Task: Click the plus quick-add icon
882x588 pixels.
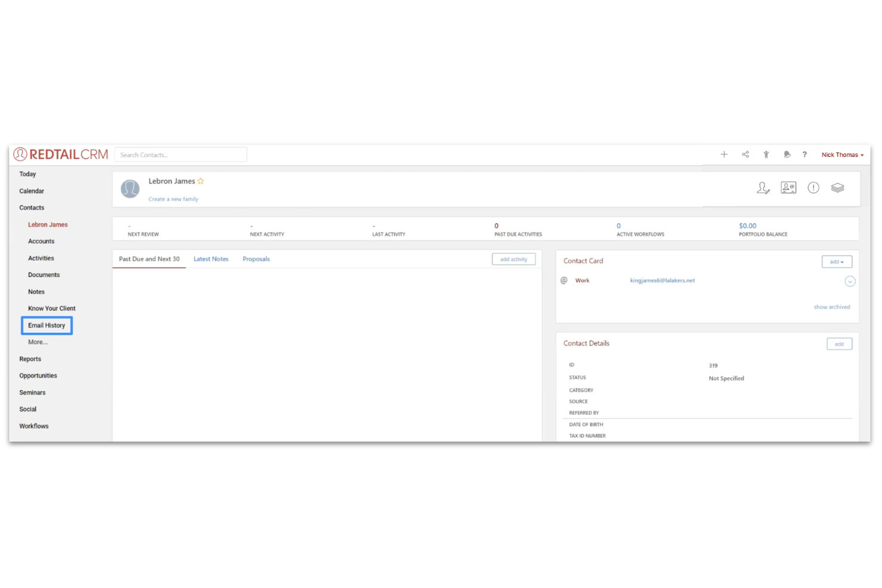Action: 723,154
